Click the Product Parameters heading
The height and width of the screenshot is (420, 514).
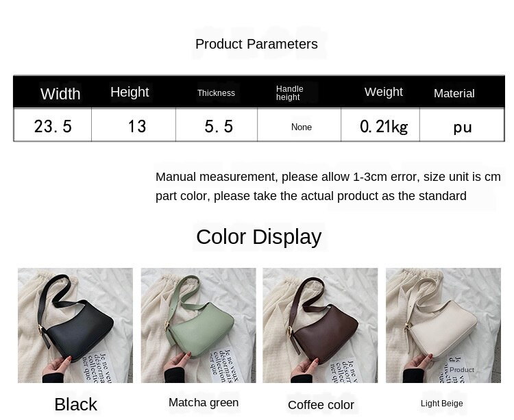(x=257, y=44)
